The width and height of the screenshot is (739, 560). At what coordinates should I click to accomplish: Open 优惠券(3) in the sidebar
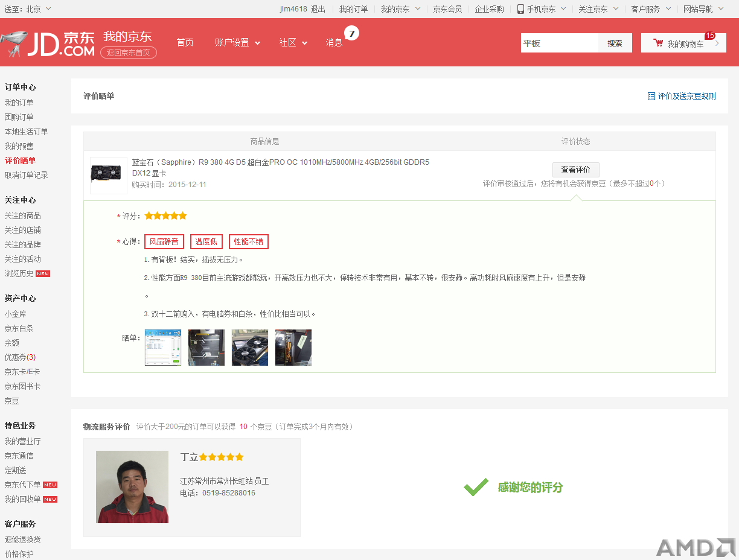[x=20, y=357]
